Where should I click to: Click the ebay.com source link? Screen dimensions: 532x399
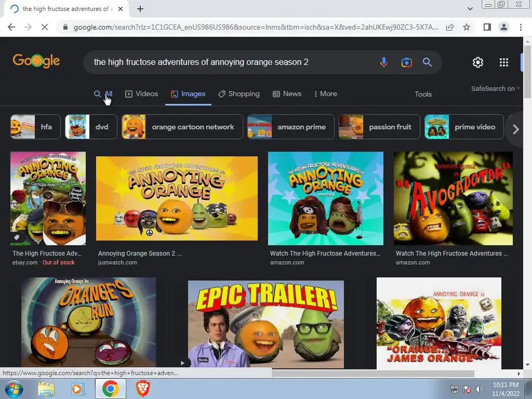[25, 262]
